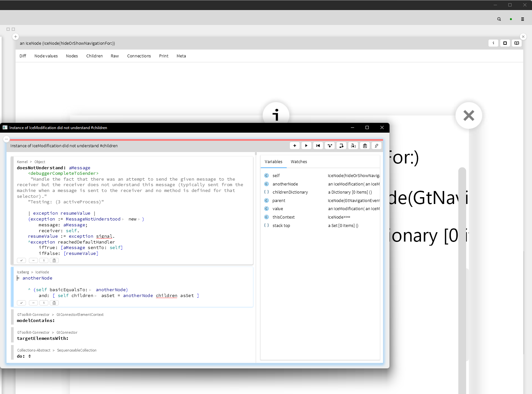Click the minus button under doesNotUnderstand snippet
Image resolution: width=532 pixels, height=394 pixels.
[x=33, y=260]
